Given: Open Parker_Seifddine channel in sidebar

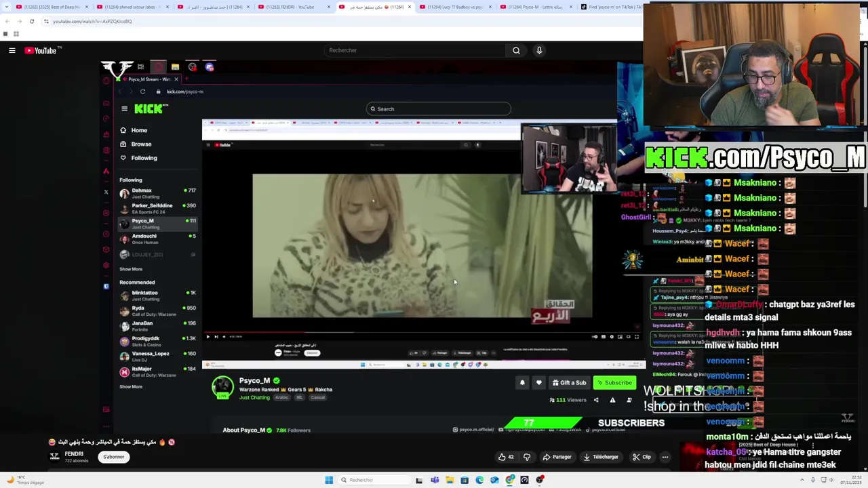Looking at the screenshot, I should (x=157, y=209).
